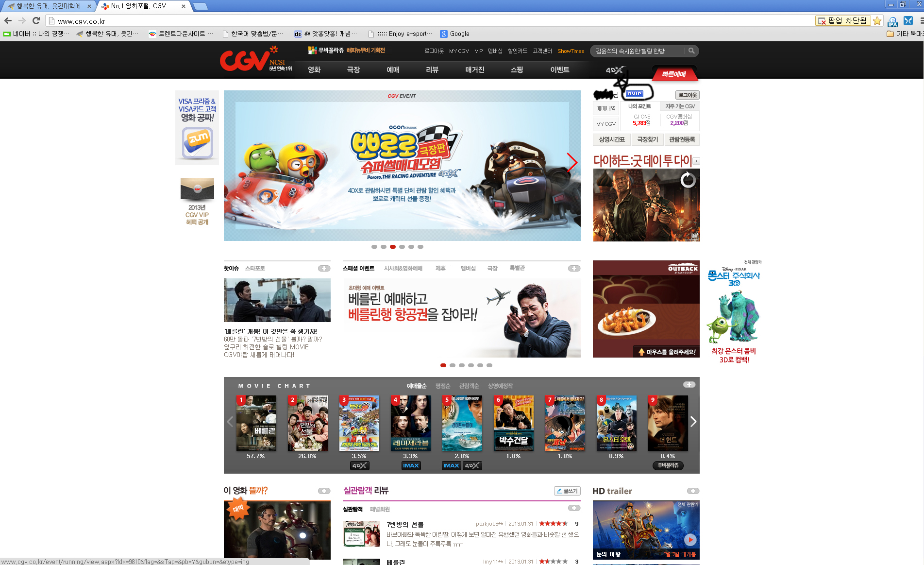Replay the Die Hard trailer icon
Image resolution: width=924 pixels, height=565 pixels.
688,180
